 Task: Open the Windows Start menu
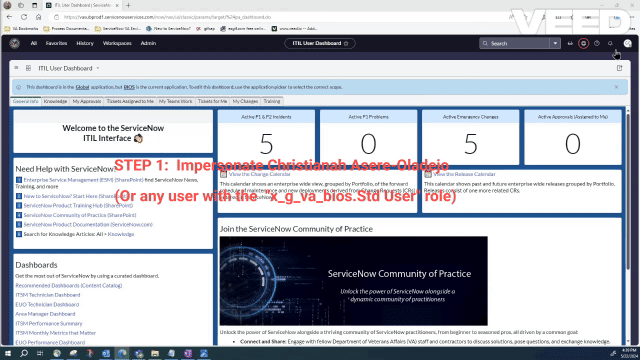(x=8, y=353)
